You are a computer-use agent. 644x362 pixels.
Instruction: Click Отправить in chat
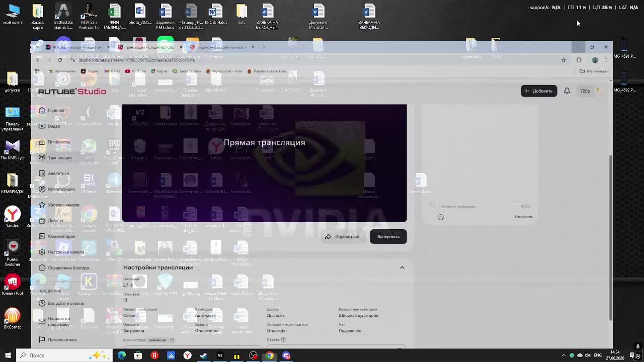point(524,217)
